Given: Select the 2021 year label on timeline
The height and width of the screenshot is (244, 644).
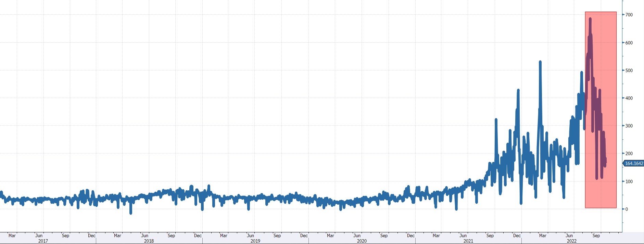Looking at the screenshot, I should pos(468,241).
